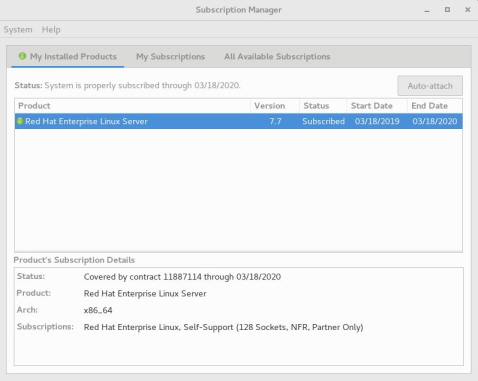Click Self-Support subscription details text

click(223, 327)
